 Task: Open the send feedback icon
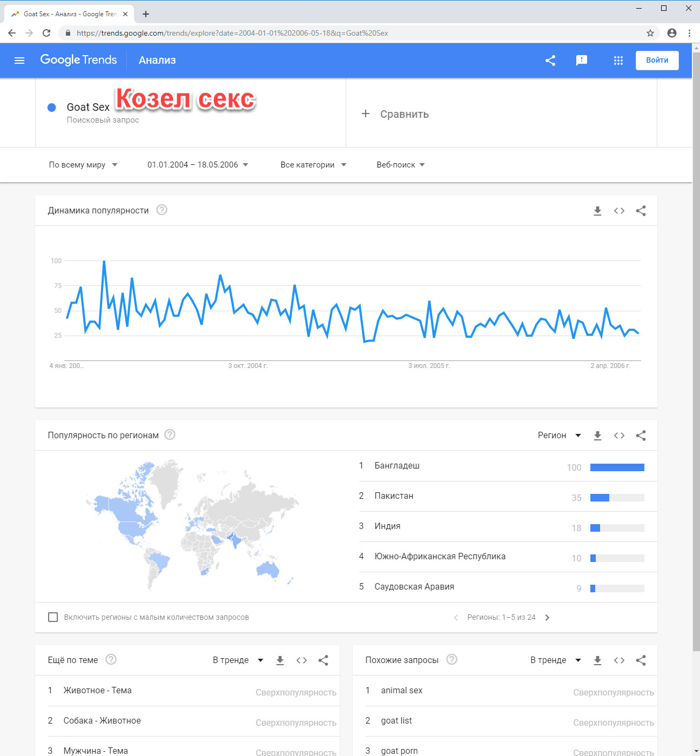582,61
